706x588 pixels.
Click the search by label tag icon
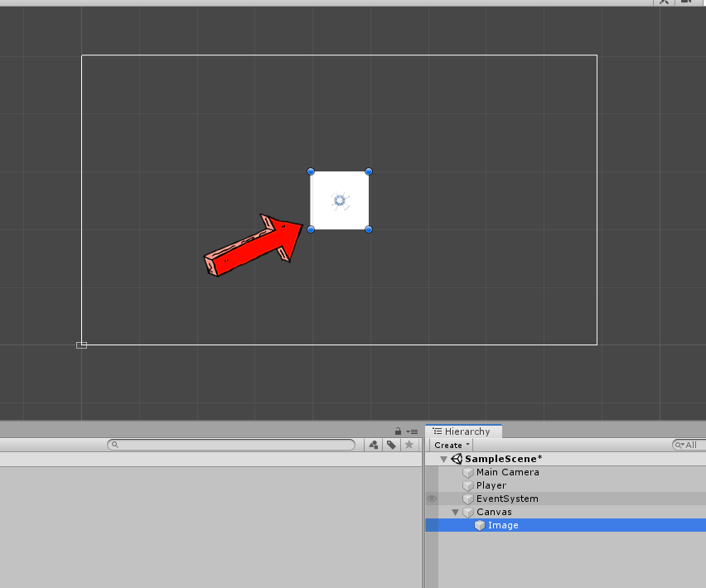click(391, 445)
